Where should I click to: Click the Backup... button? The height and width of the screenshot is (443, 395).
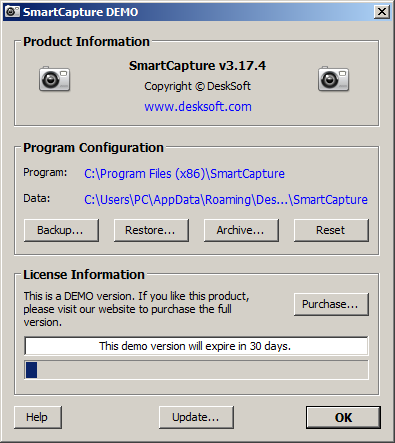tap(61, 230)
